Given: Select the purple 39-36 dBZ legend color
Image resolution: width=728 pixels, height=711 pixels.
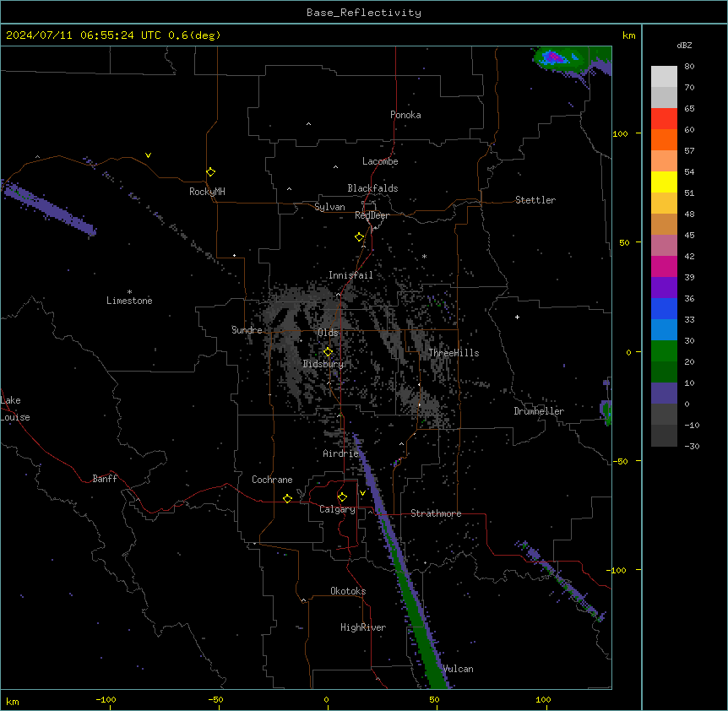Looking at the screenshot, I should (x=664, y=287).
